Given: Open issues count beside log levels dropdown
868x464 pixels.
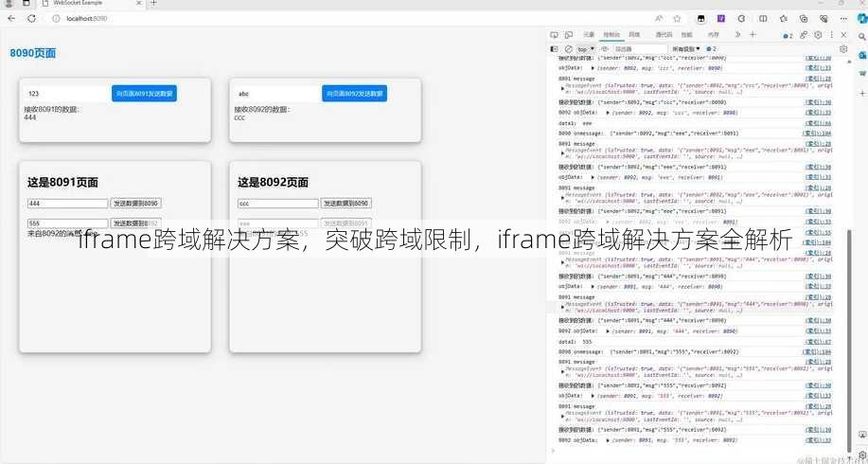Looking at the screenshot, I should pyautogui.click(x=712, y=48).
